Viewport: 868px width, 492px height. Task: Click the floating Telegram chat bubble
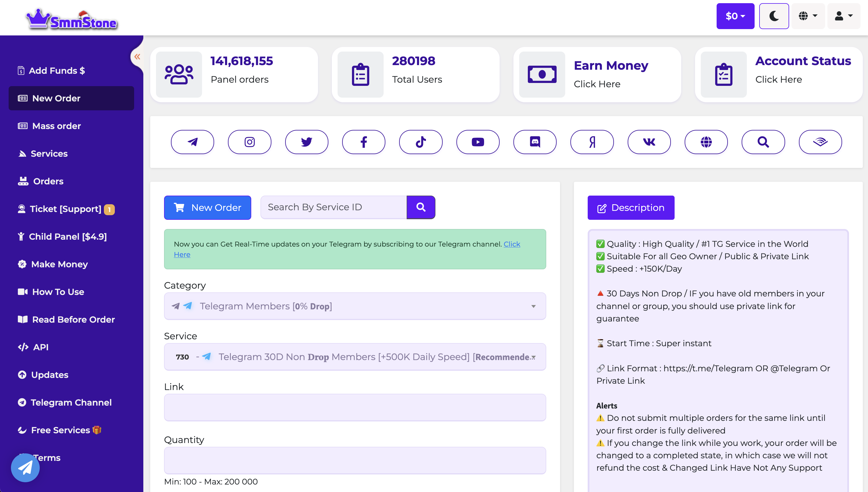25,468
